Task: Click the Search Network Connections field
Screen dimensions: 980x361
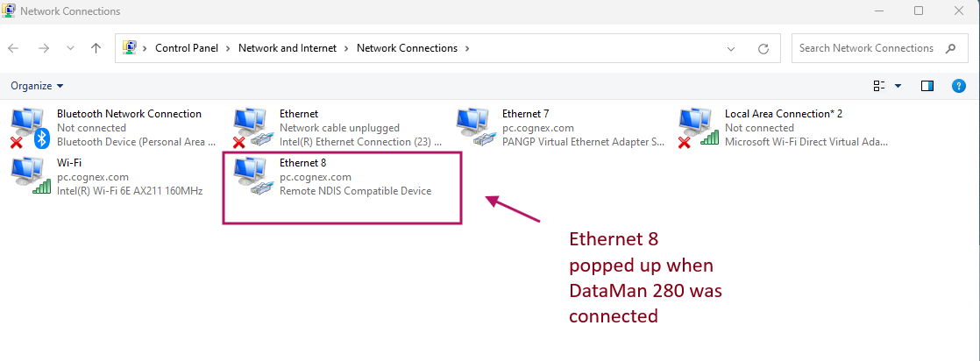Action: (x=866, y=48)
